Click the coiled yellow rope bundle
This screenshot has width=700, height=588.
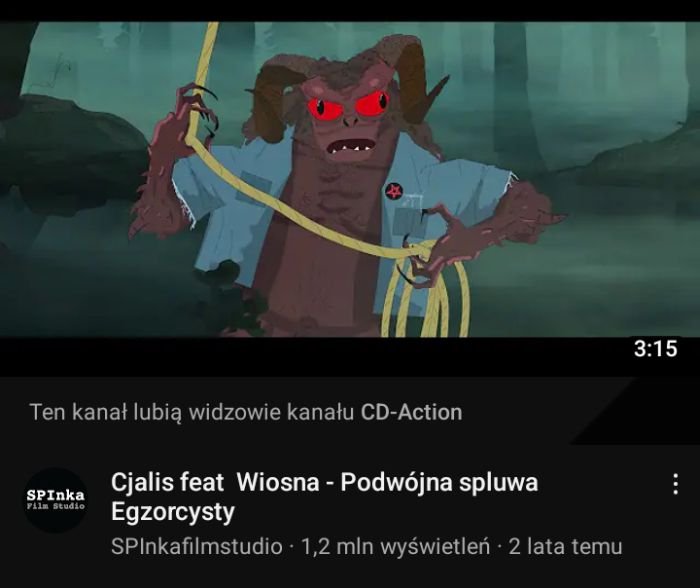pyautogui.click(x=426, y=290)
